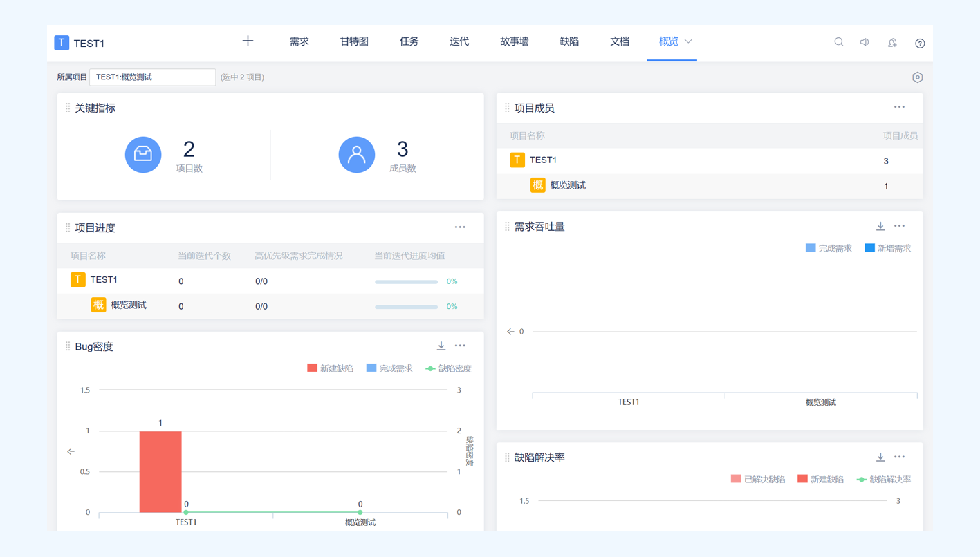Click 项目成员 column header in members table
The image size is (980, 557).
900,135
